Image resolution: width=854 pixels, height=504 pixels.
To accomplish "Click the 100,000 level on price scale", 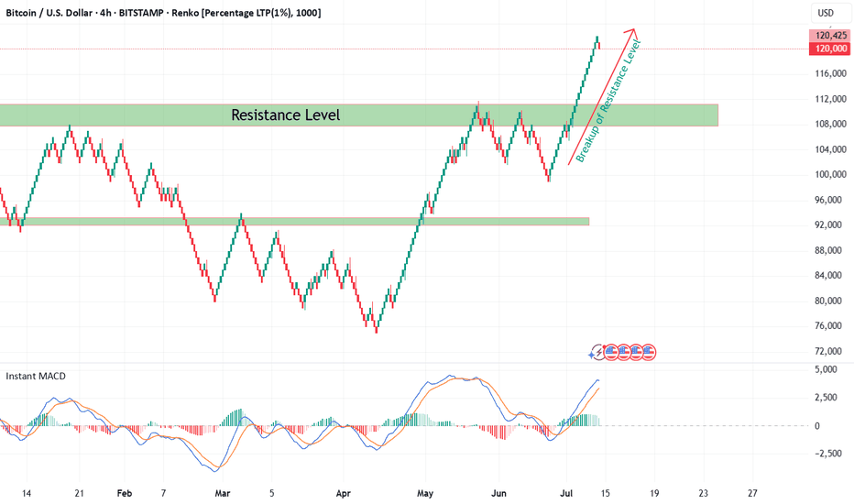I will pyautogui.click(x=830, y=174).
